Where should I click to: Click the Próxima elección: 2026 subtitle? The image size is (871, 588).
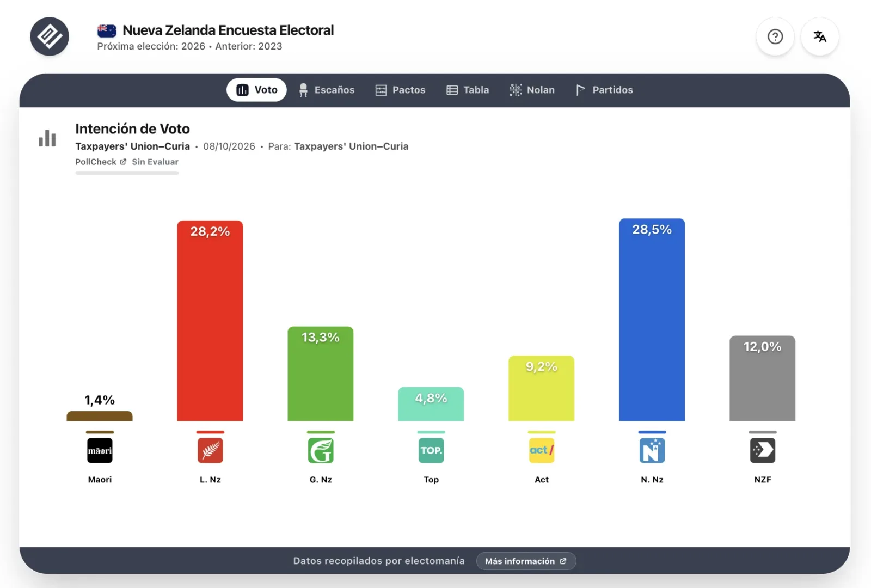pos(151,46)
